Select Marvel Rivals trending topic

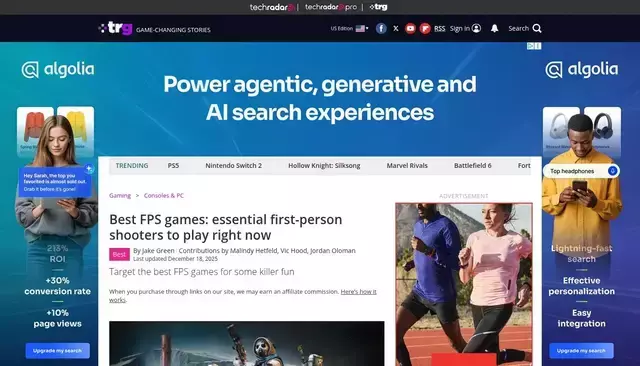tap(407, 166)
